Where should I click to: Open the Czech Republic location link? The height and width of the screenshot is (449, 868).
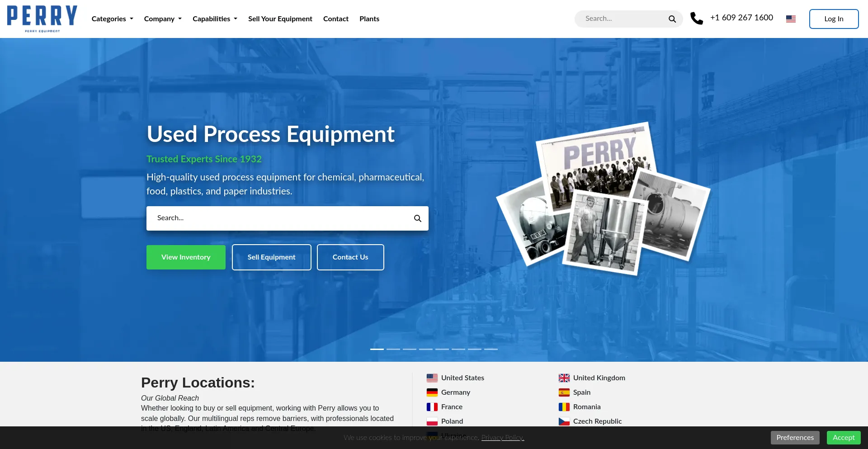click(x=597, y=421)
